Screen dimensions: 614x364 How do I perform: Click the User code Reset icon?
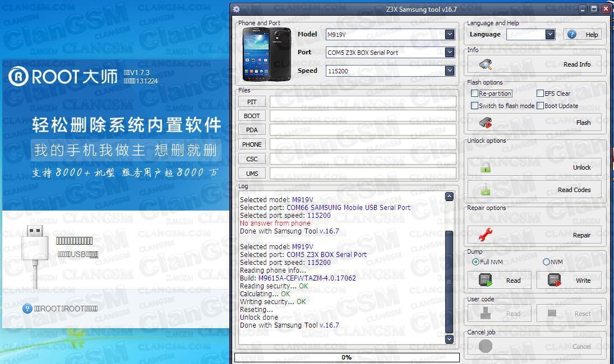click(x=552, y=313)
